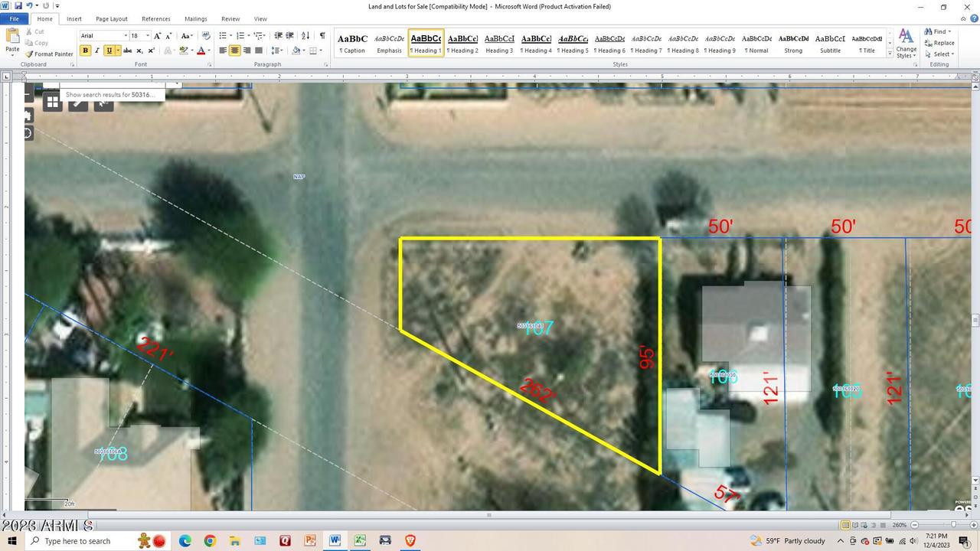Open Excel from the taskbar
The height and width of the screenshot is (551, 980).
coord(360,541)
